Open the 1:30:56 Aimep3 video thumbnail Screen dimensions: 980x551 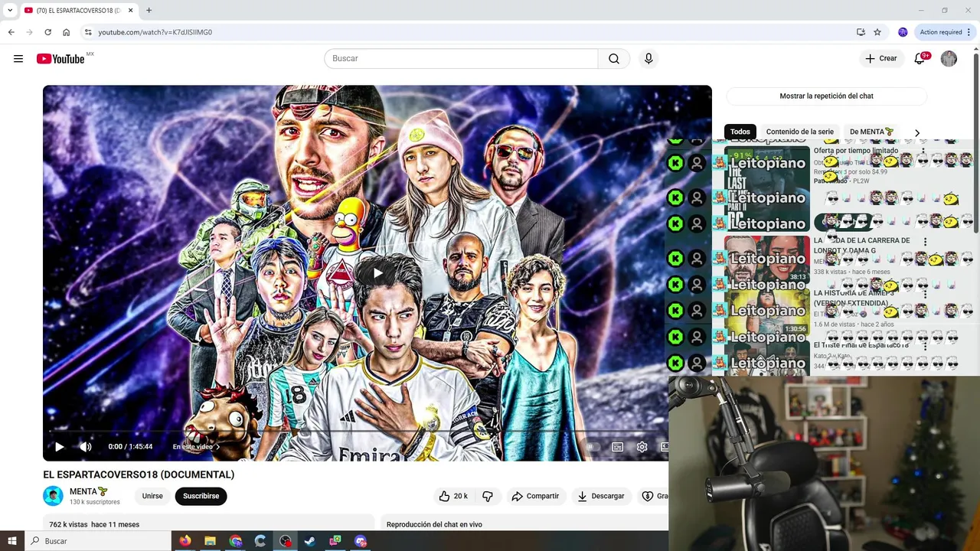[x=766, y=311]
